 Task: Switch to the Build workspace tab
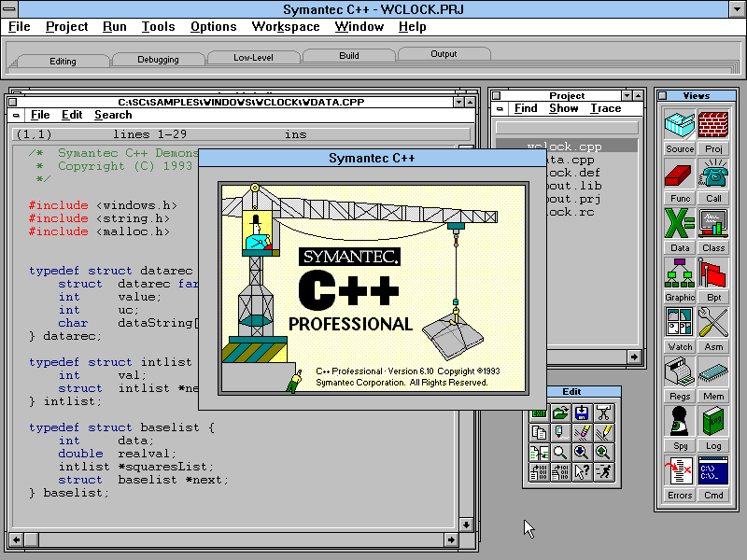coord(348,55)
